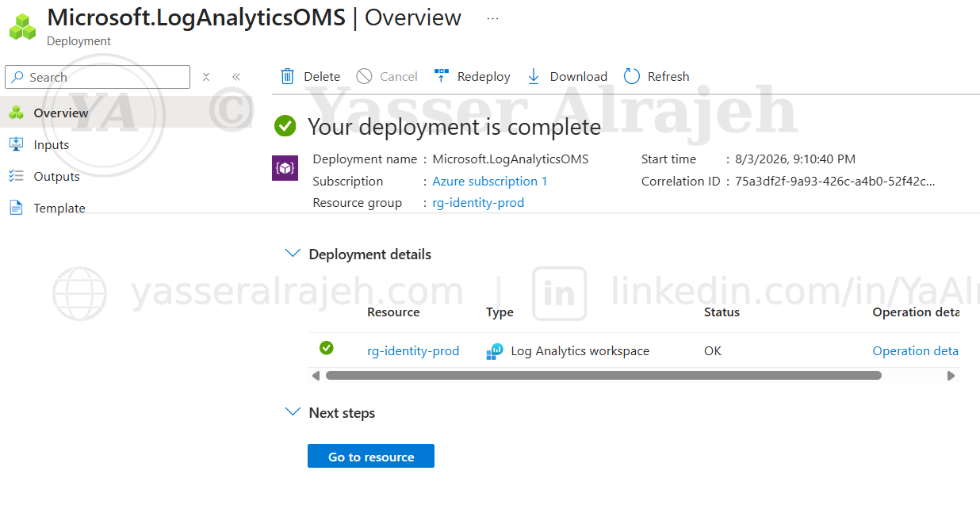Click the Correlation ID value 75a3df2f
Image resolution: width=980 pixels, height=505 pixels.
836,182
